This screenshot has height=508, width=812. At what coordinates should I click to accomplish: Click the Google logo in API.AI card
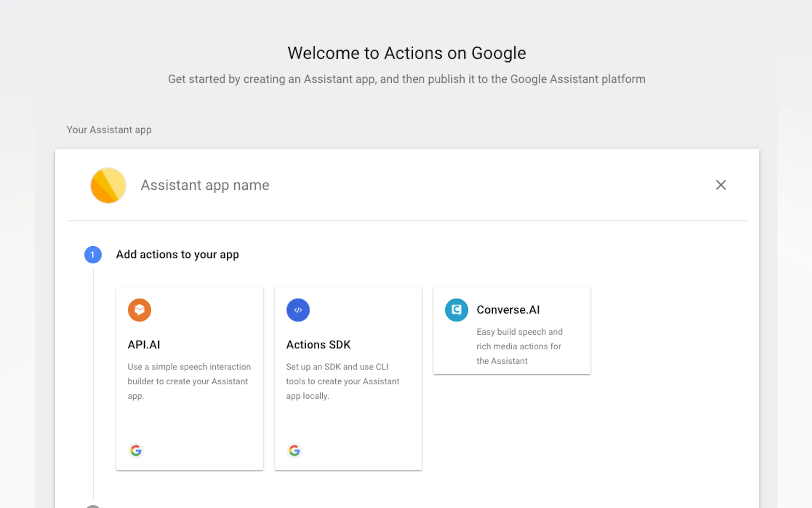(x=136, y=450)
